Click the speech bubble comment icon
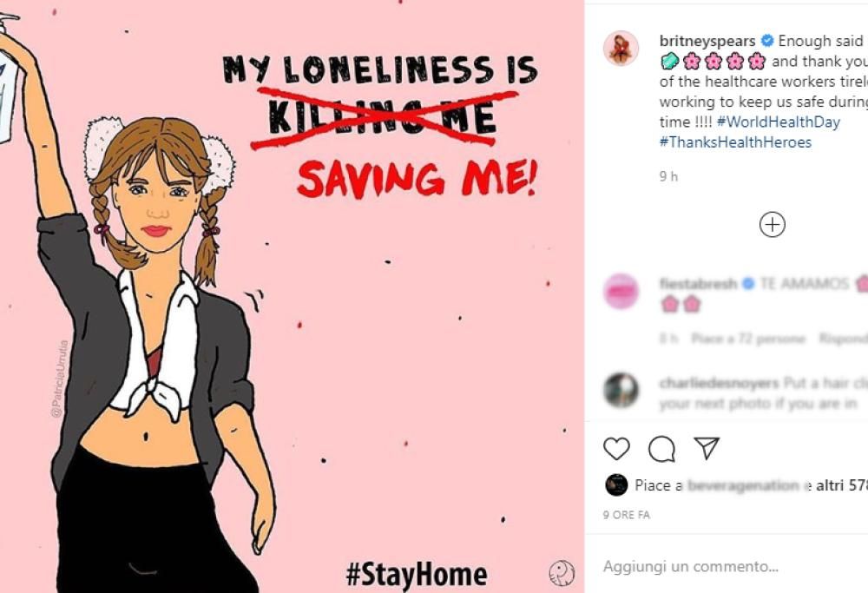Image resolution: width=868 pixels, height=593 pixels. coord(661,448)
